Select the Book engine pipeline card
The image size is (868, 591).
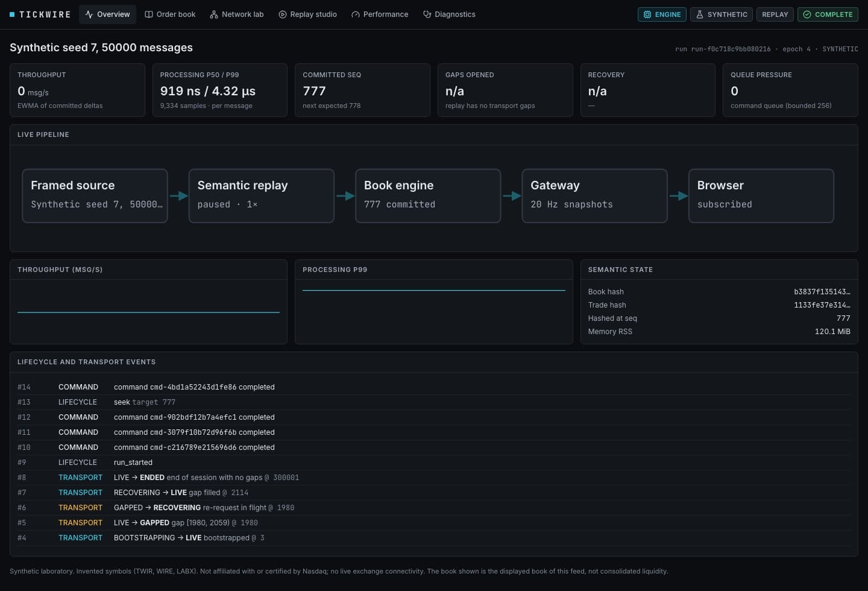(428, 196)
